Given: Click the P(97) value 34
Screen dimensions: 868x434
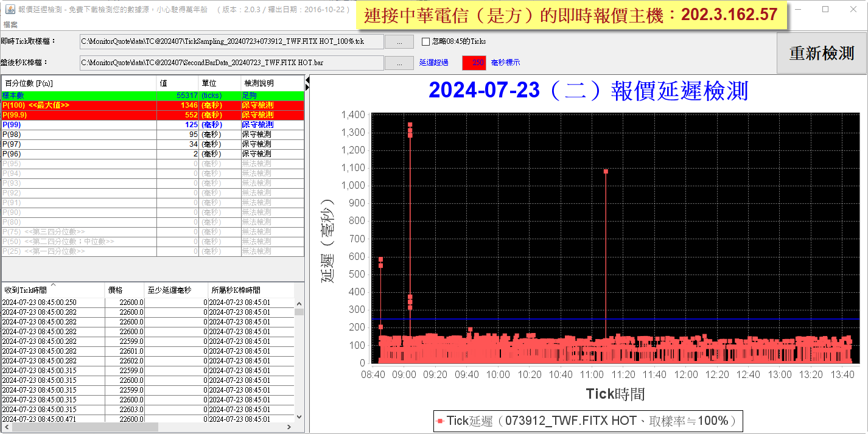Looking at the screenshot, I should [x=194, y=144].
